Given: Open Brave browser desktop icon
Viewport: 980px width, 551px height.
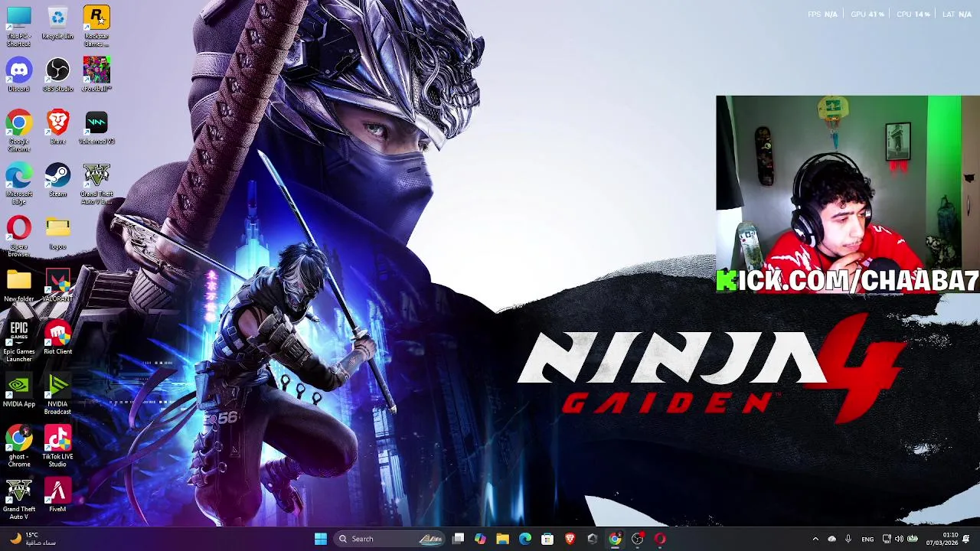Looking at the screenshot, I should (57, 128).
